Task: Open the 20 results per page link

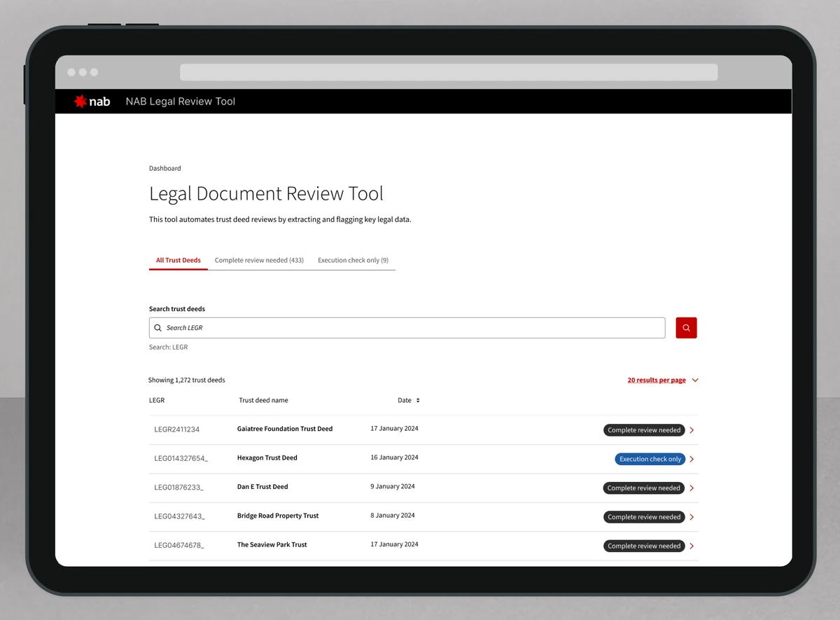Action: pos(657,380)
